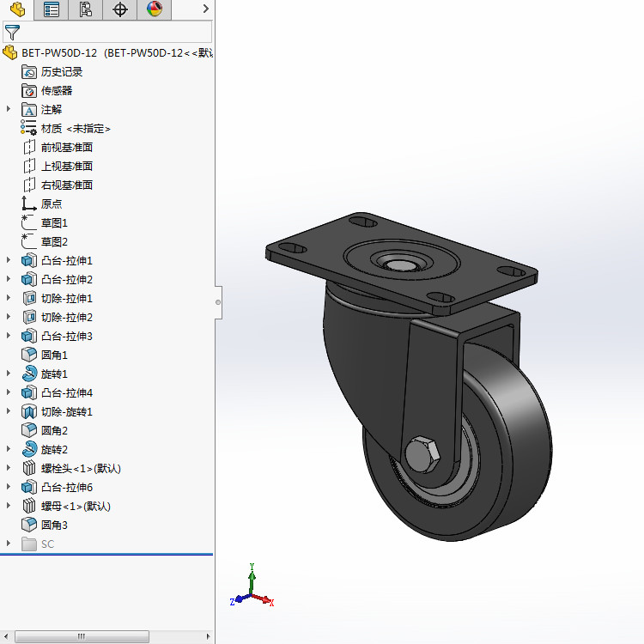
Task: Expand the 螺母<1>(默认) library feature
Action: (9, 506)
